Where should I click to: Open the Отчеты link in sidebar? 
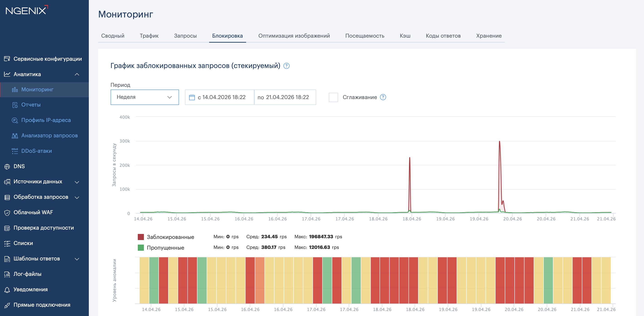(31, 105)
